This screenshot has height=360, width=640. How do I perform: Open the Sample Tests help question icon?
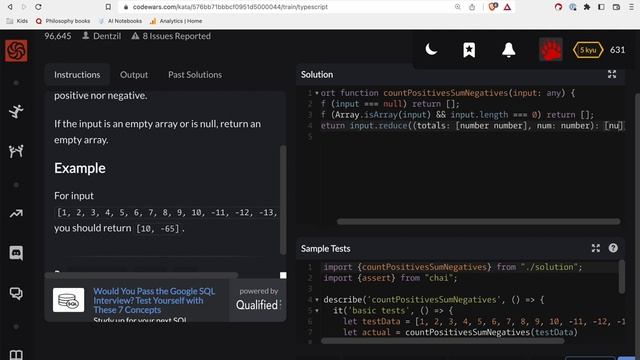[x=613, y=248]
